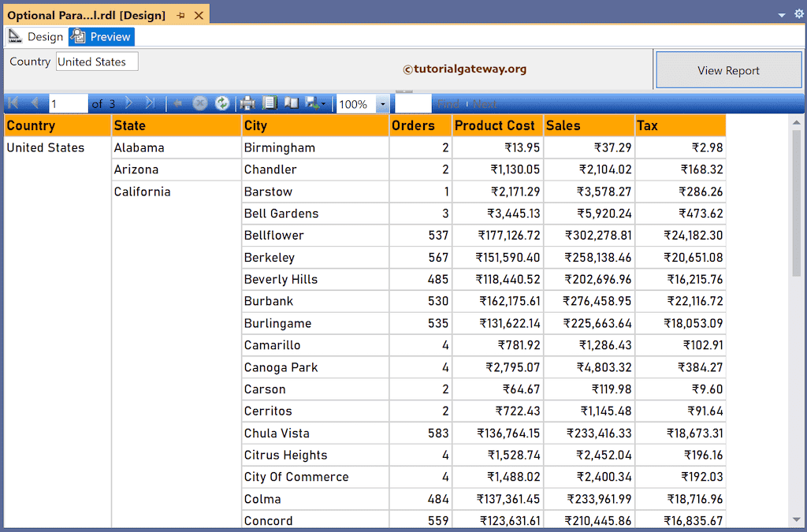Go to first page of report
Screen dimensions: 807x532
pos(13,103)
